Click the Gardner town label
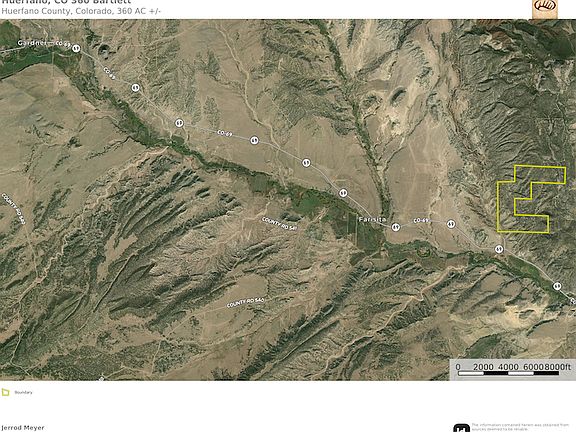576x432 pixels. coord(32,43)
